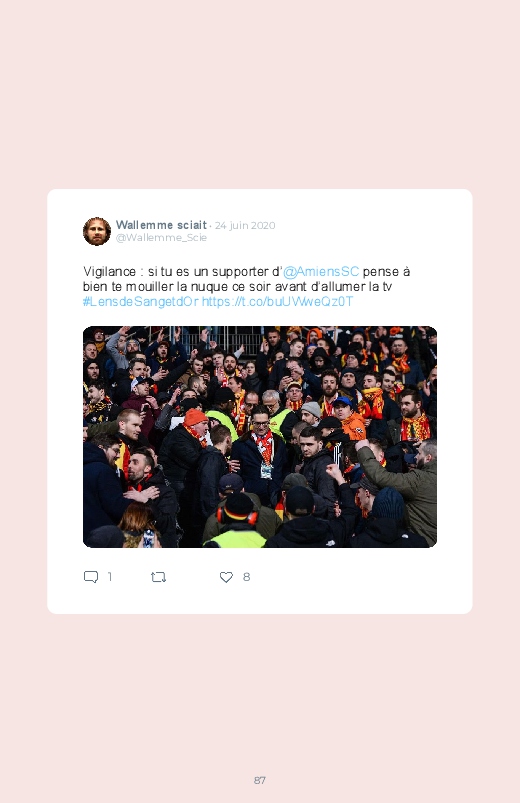Viewport: 520px width, 803px height.
Task: Click the page number 87
Action: tap(260, 780)
